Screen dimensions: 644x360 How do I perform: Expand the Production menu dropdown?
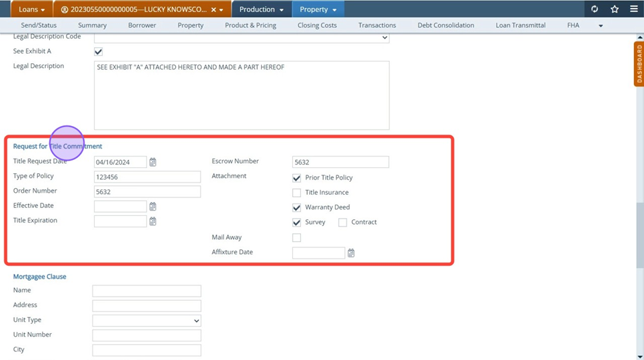click(x=261, y=9)
